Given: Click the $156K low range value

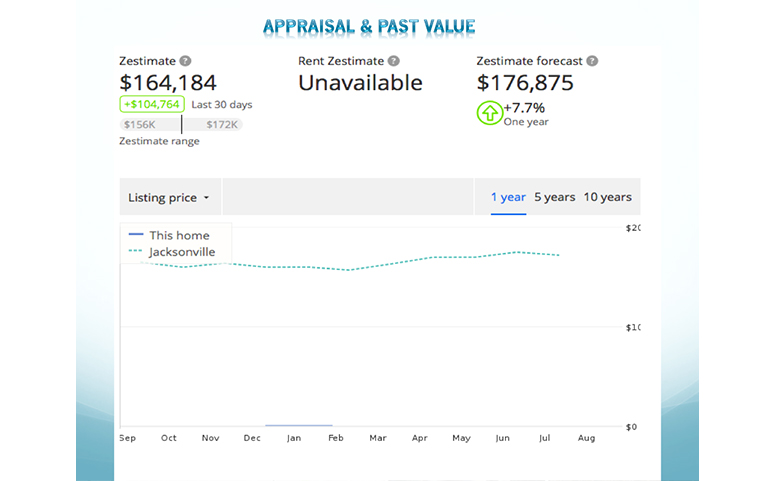Looking at the screenshot, I should coord(139,125).
